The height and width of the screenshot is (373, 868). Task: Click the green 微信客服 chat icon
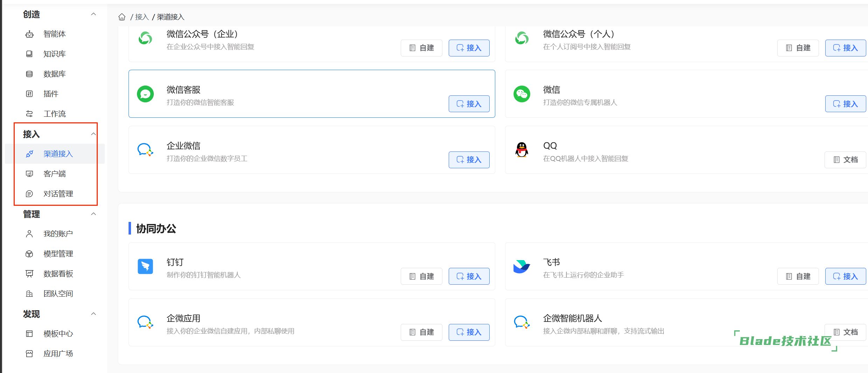click(145, 94)
